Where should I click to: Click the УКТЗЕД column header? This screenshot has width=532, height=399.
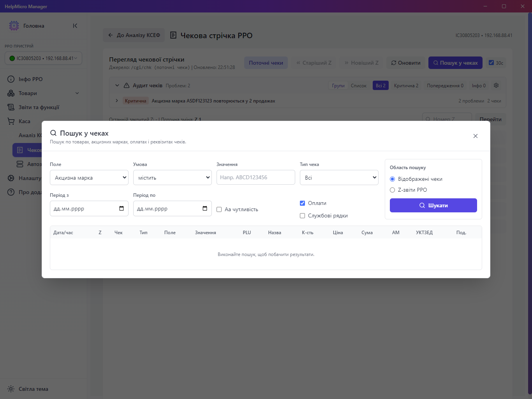[x=424, y=233]
